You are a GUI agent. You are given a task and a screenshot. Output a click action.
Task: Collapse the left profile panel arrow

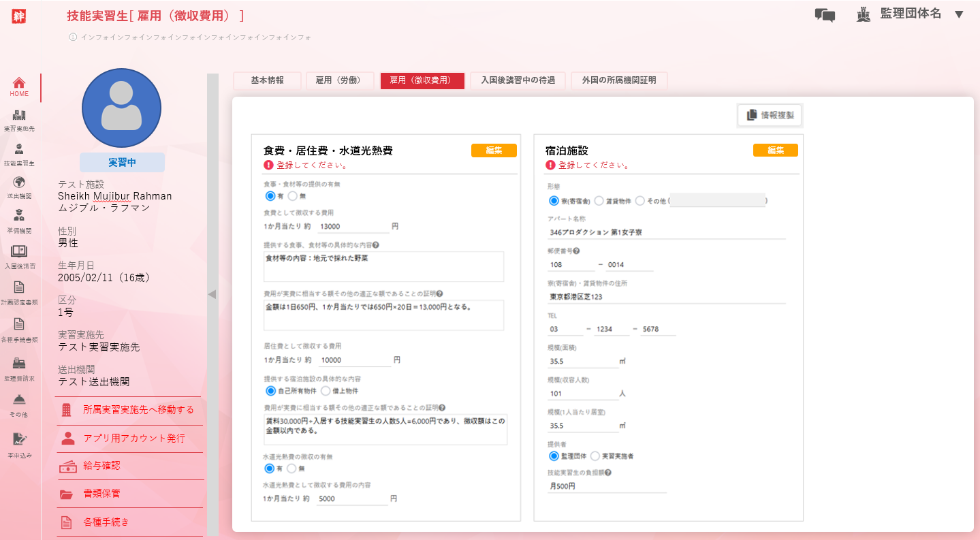click(212, 294)
